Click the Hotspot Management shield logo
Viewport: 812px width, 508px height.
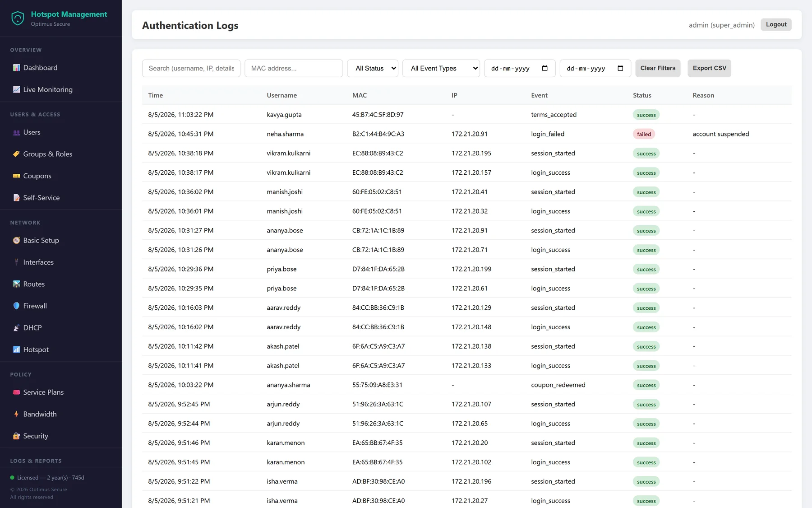[18, 19]
